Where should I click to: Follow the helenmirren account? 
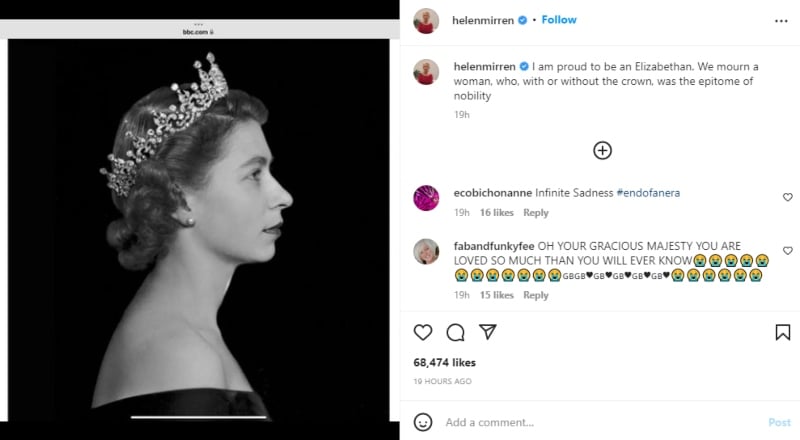[x=559, y=20]
